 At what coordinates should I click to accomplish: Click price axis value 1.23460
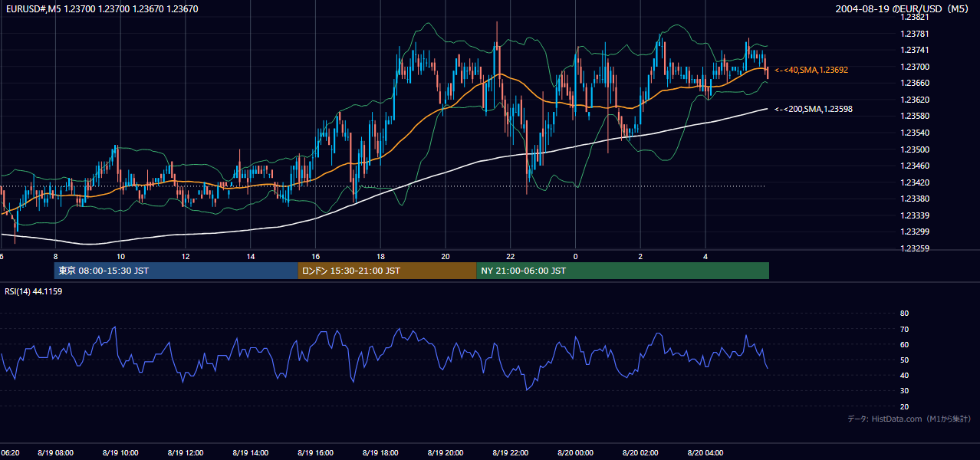[x=914, y=166]
